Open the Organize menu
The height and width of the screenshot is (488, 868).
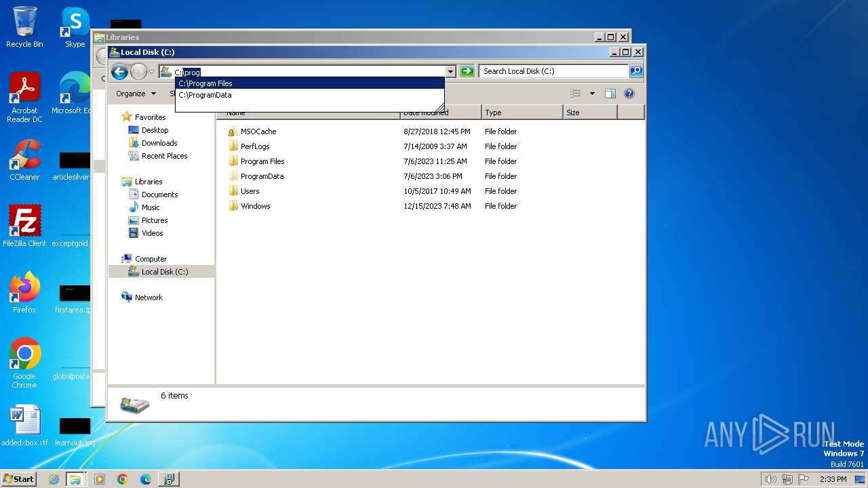pyautogui.click(x=136, y=94)
